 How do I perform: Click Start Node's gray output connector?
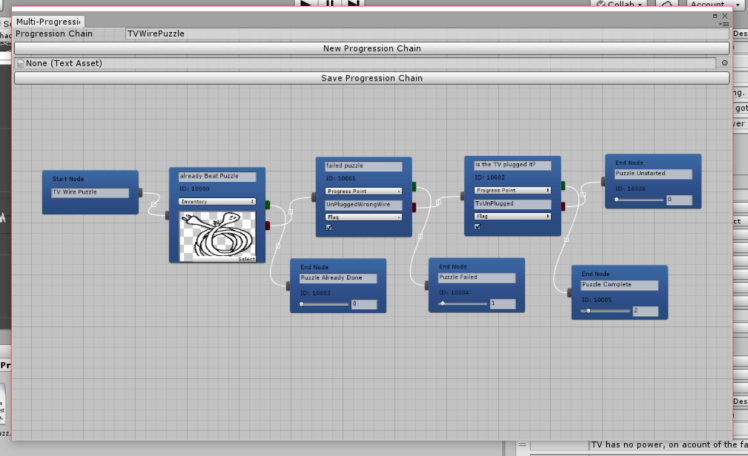[141, 192]
